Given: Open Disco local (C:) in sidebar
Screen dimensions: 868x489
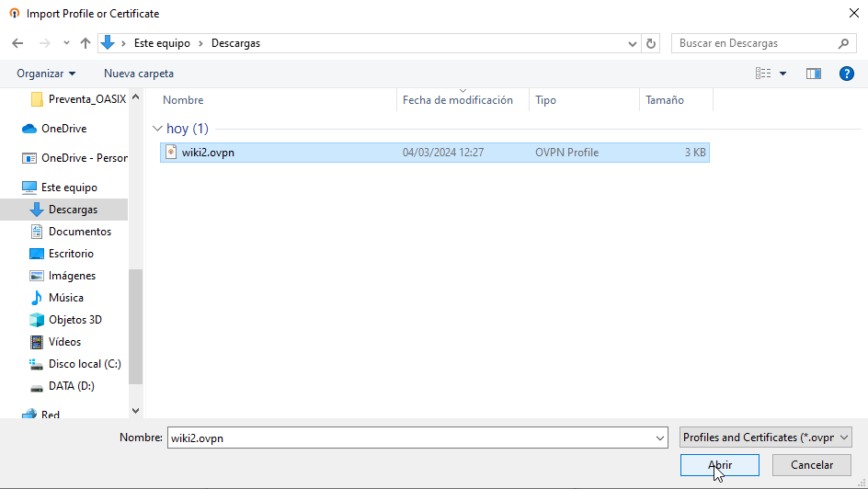Looking at the screenshot, I should coord(84,364).
